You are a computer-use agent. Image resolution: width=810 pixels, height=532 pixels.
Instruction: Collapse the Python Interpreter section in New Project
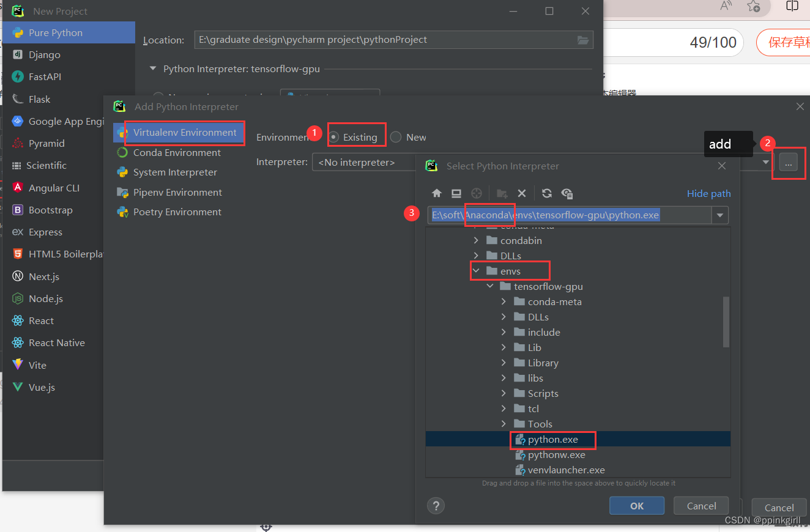coord(153,69)
